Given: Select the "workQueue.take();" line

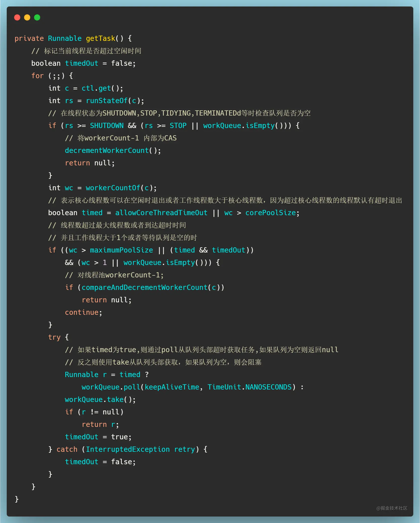Looking at the screenshot, I should (x=100, y=399).
